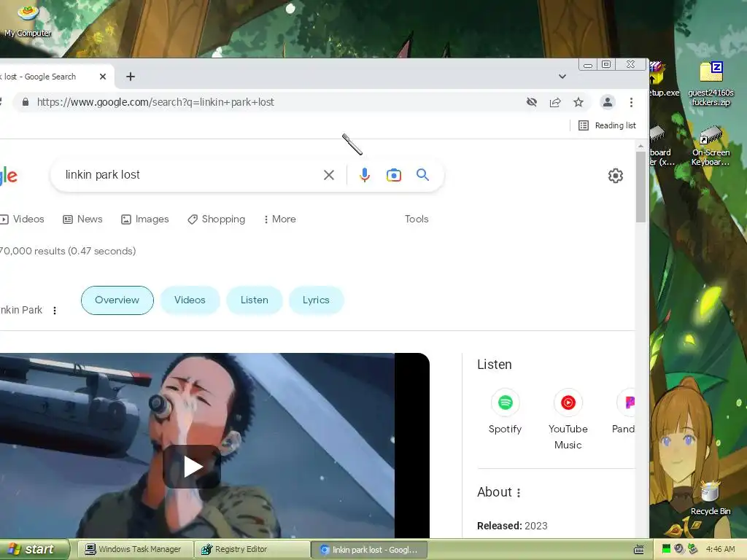
Task: Switch to the Videos search tab
Action: pyautogui.click(x=23, y=219)
